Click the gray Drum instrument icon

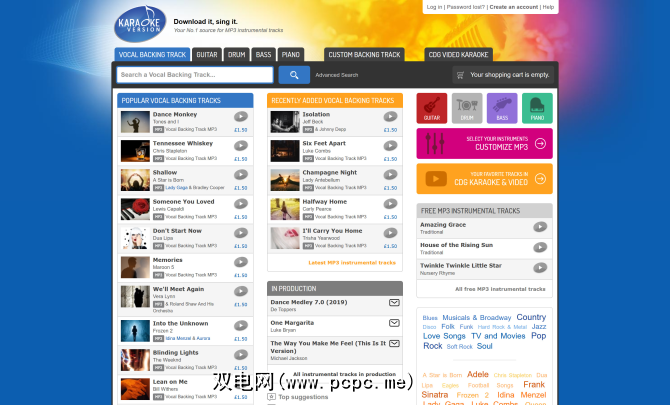[467, 108]
